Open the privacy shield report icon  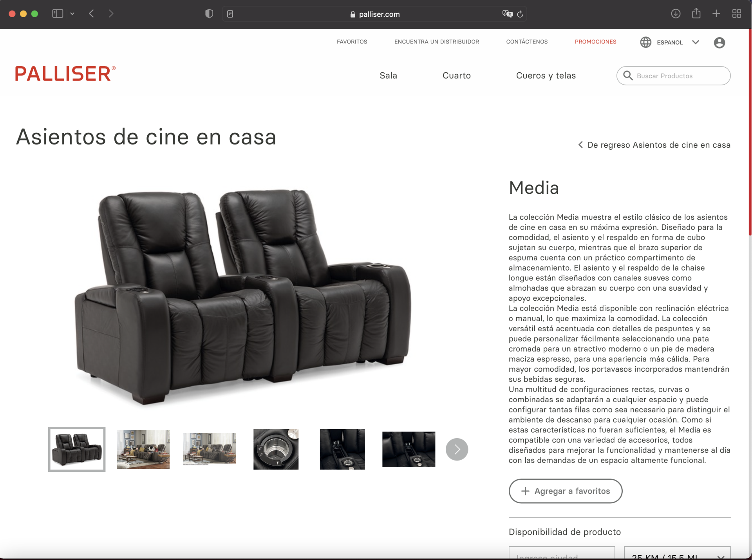click(209, 14)
